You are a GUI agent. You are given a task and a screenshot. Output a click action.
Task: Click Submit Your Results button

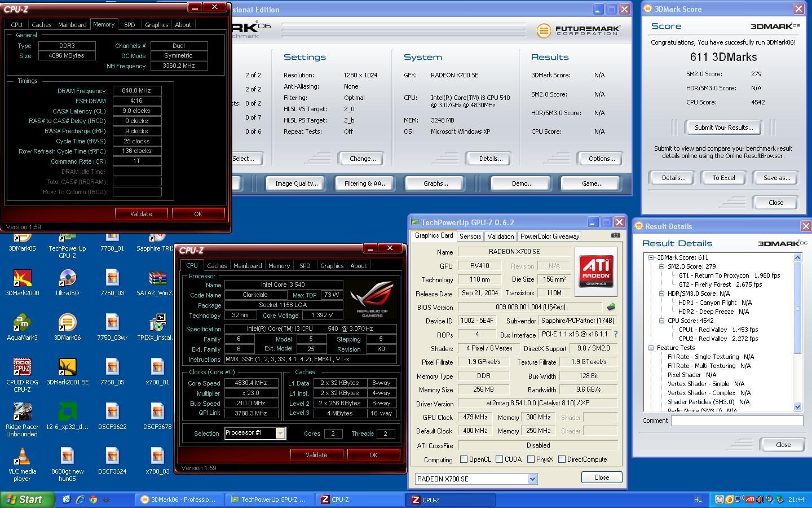coord(723,128)
